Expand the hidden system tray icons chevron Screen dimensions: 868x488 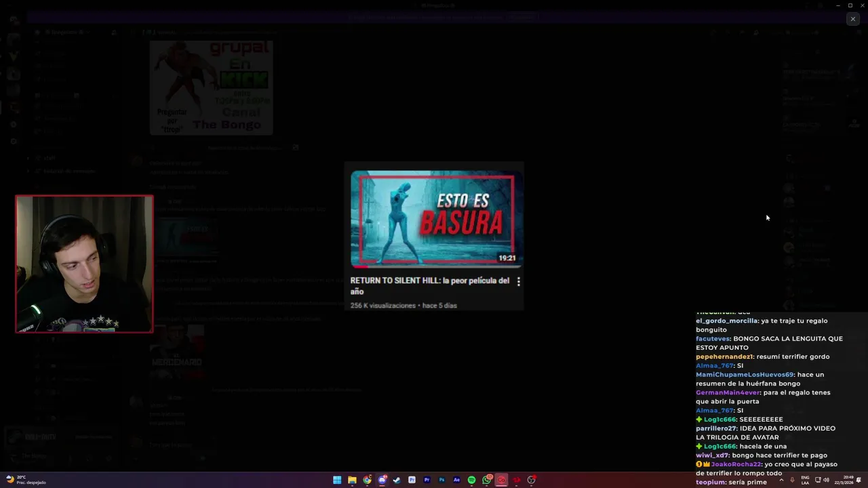click(781, 480)
